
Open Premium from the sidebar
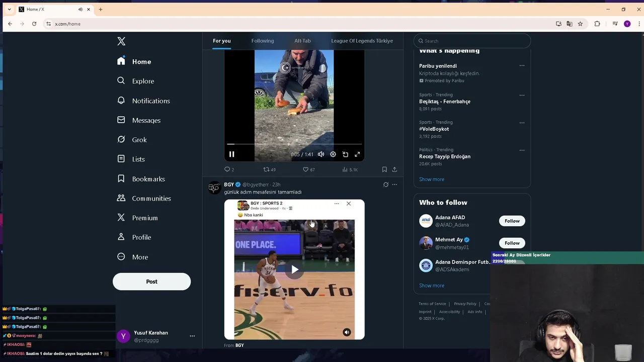coord(138,218)
